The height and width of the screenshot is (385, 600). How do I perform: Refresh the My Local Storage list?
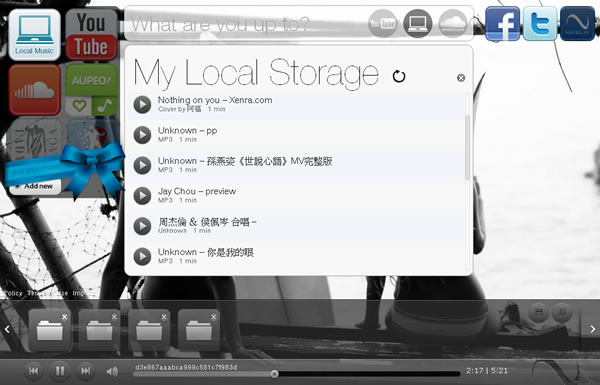(x=399, y=76)
